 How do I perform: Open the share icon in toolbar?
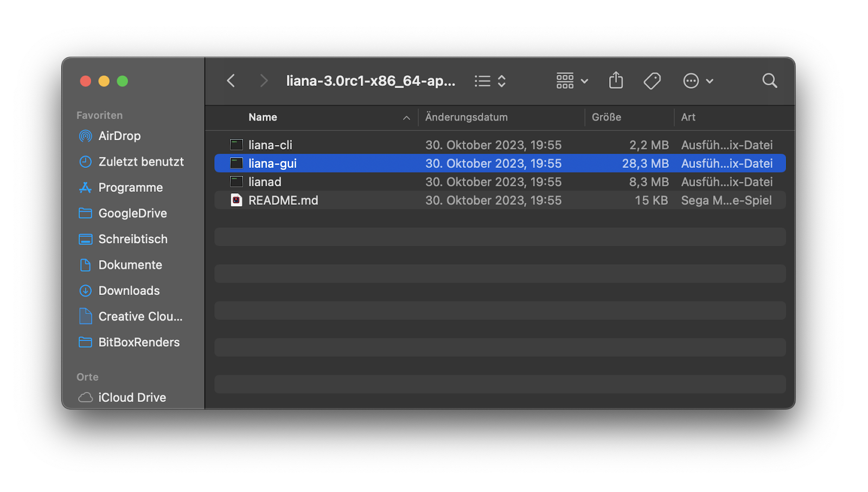point(616,80)
